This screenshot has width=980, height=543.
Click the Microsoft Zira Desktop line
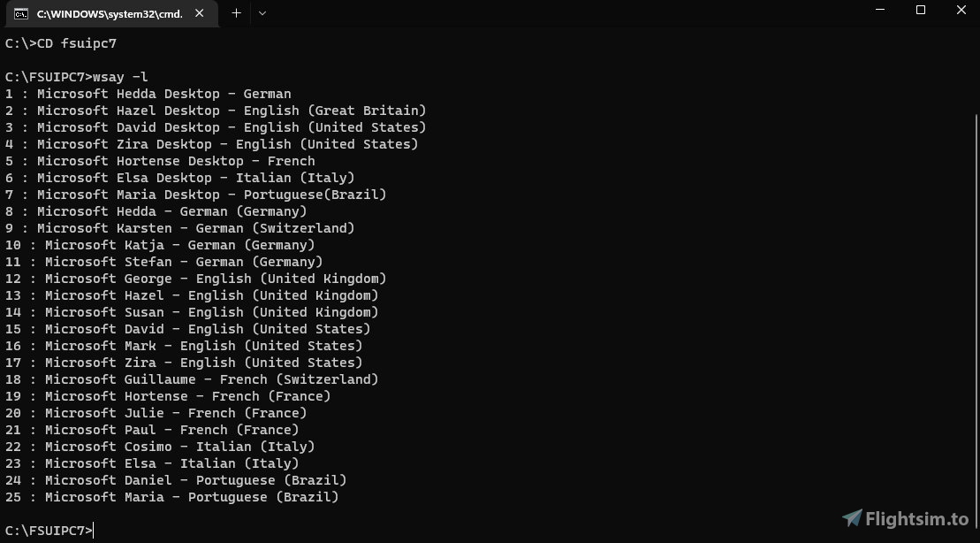click(x=211, y=144)
